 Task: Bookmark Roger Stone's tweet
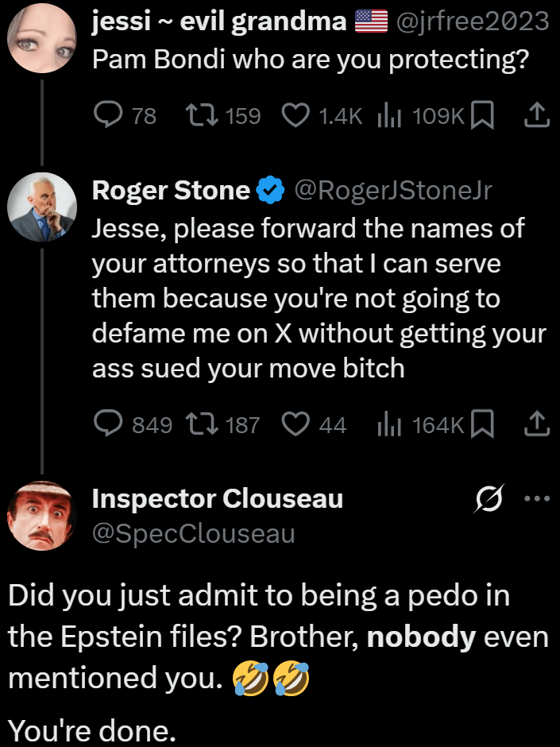[482, 424]
